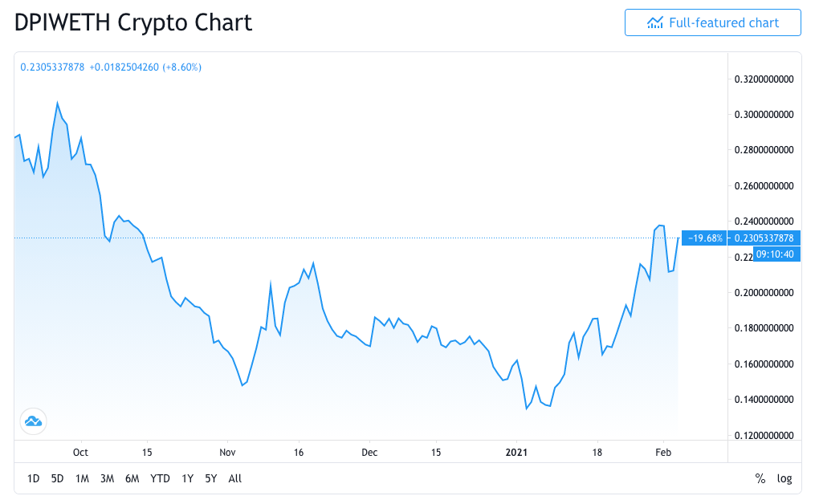Toggle log scale mode
Viewport: 815px width, 504px height.
click(x=784, y=478)
